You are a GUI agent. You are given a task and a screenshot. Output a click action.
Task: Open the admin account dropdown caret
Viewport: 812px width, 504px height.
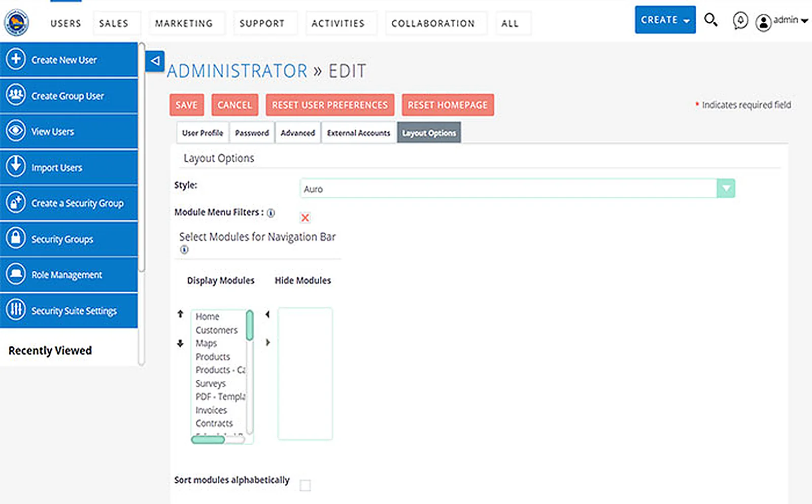[804, 21]
